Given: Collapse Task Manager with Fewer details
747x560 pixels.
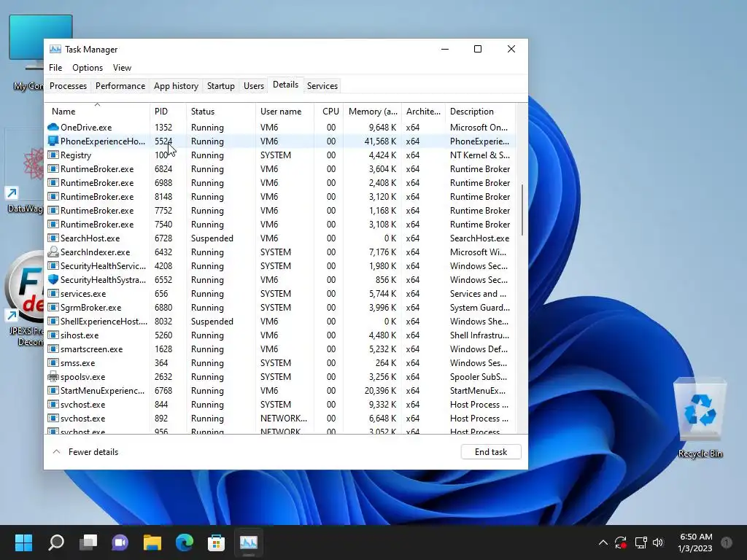Looking at the screenshot, I should (86, 452).
